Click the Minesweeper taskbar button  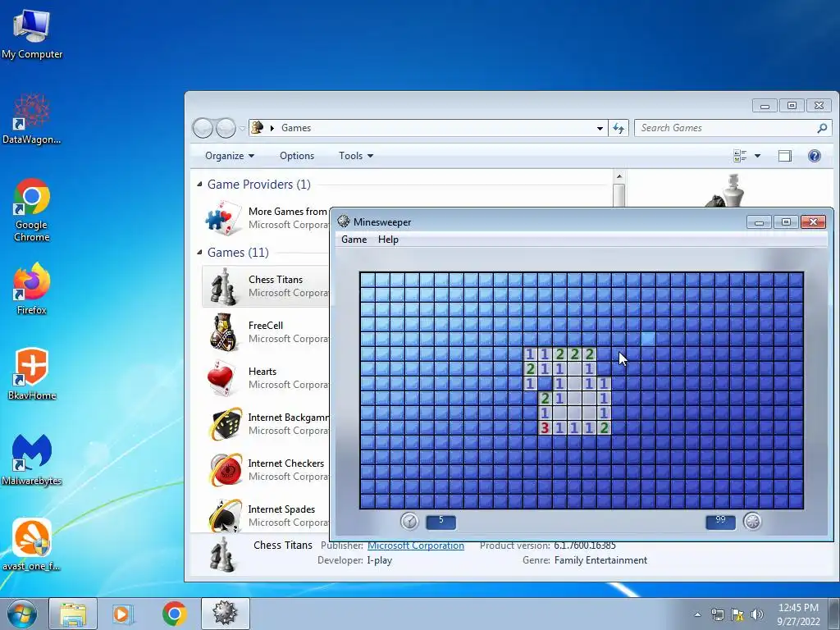click(225, 614)
